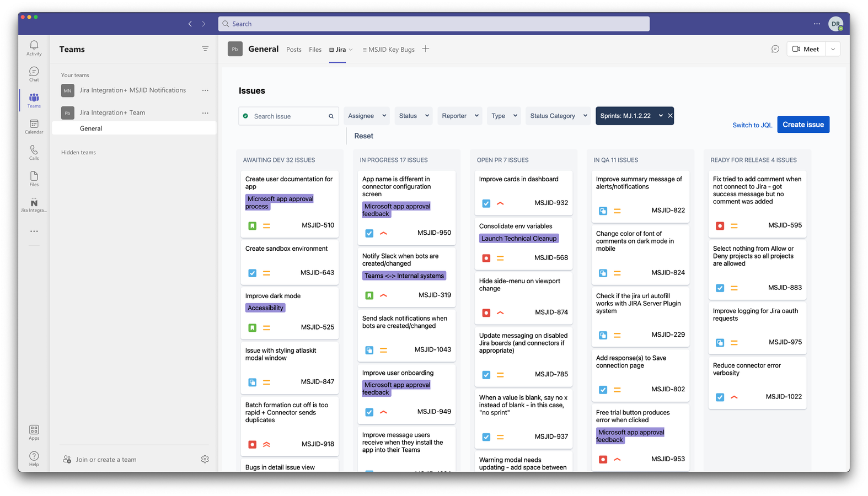The width and height of the screenshot is (868, 496).
Task: Open more options for Jira Integration+ Team
Action: [205, 113]
